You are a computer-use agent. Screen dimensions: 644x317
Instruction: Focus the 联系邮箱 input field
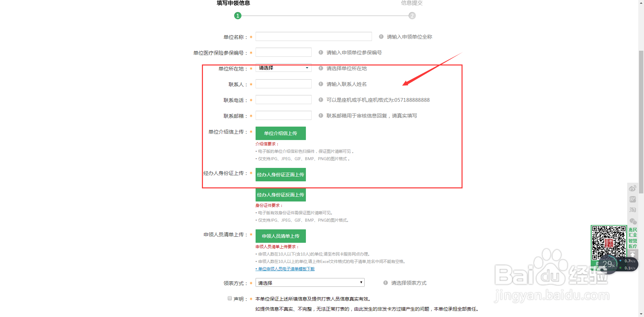tap(283, 115)
